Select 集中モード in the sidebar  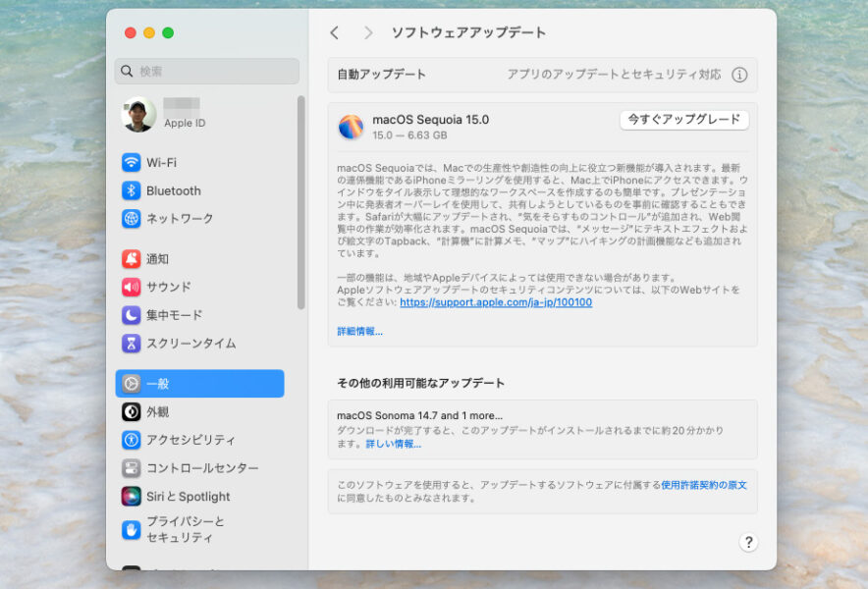point(200,315)
